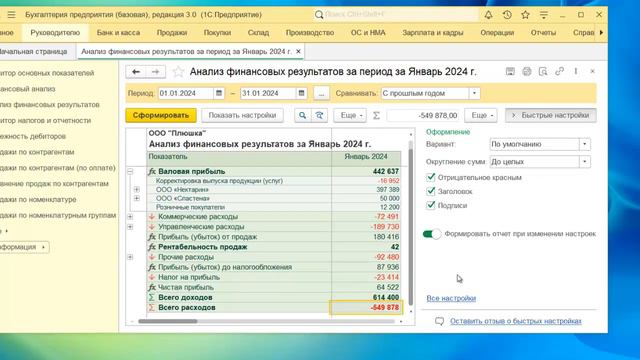
Task: Open Сравнивать dropdown
Action: point(474,93)
